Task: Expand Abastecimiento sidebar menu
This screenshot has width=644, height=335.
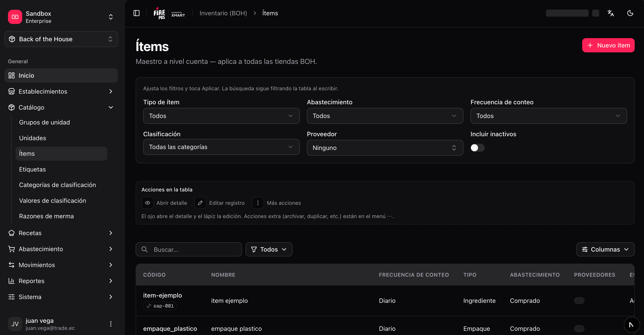Action: tap(61, 249)
